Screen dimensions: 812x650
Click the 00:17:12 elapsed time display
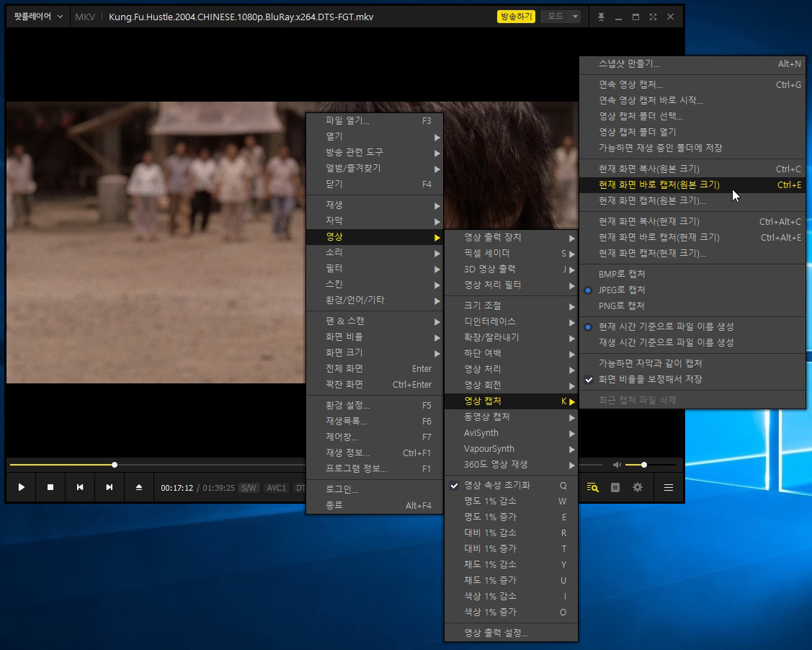pyautogui.click(x=177, y=488)
